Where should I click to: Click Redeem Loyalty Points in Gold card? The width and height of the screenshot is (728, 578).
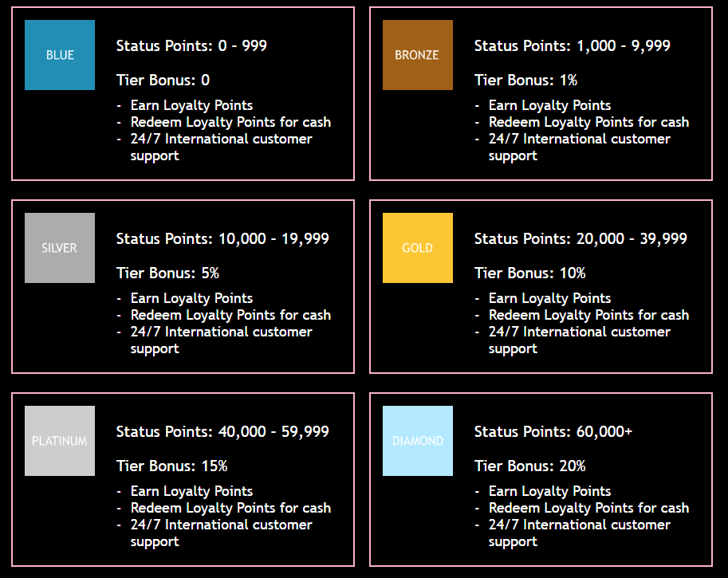588,315
